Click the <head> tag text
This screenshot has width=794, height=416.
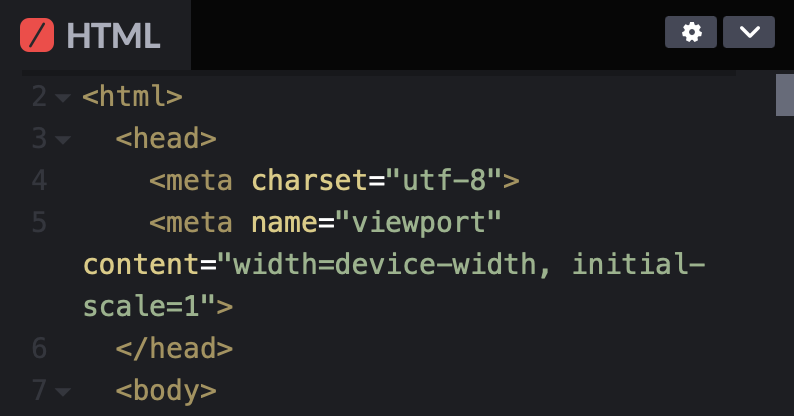point(166,139)
